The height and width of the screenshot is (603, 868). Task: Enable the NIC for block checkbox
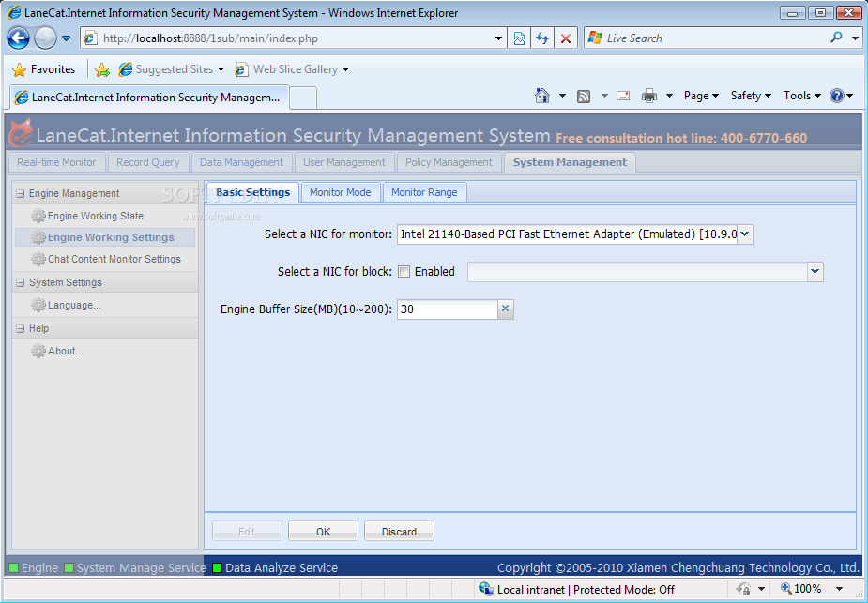(x=404, y=272)
